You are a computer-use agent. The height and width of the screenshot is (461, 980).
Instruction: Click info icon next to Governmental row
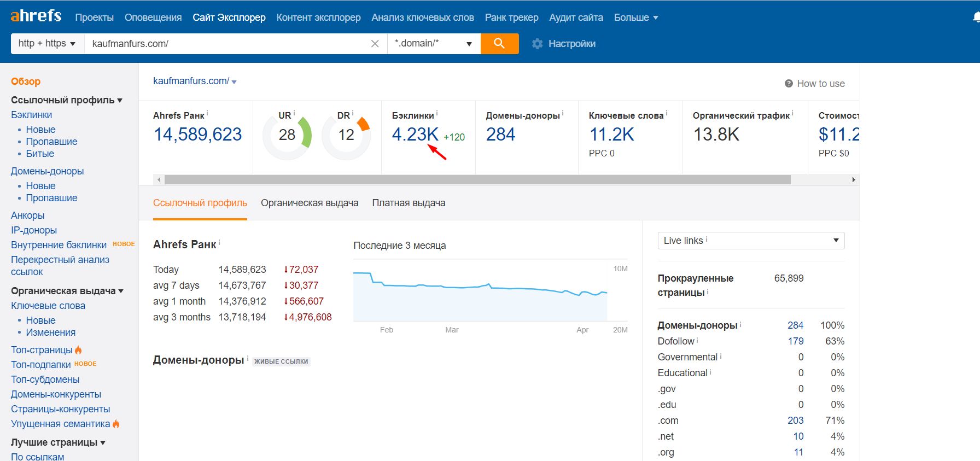[x=721, y=356]
